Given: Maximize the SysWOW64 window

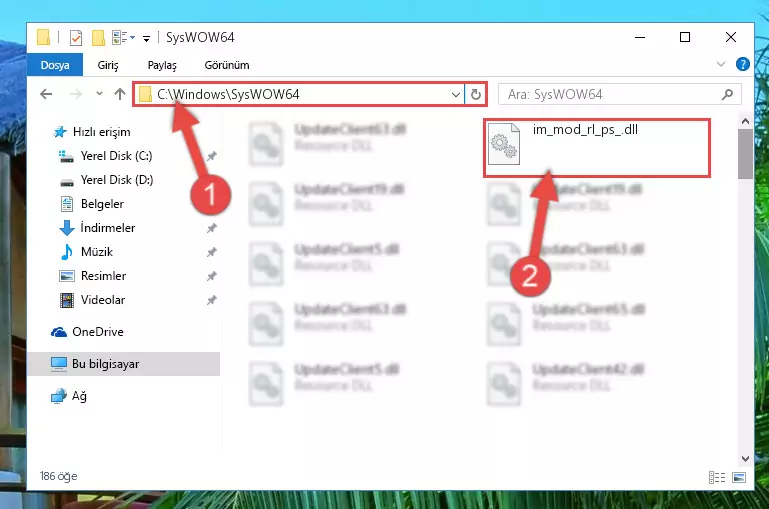Looking at the screenshot, I should point(685,37).
